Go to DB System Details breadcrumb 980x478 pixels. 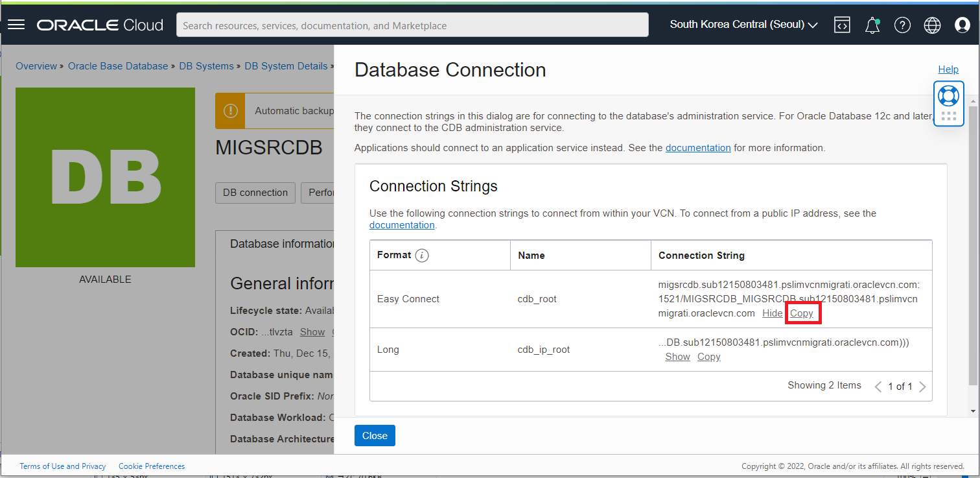point(286,66)
